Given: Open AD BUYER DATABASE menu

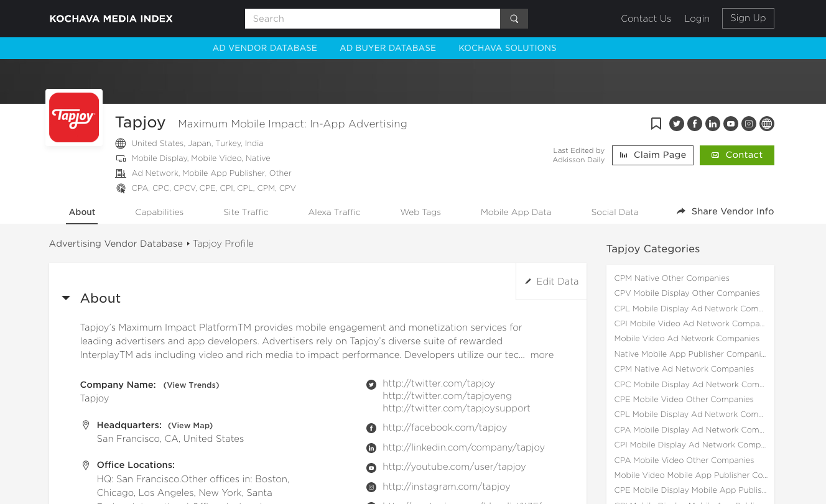Looking at the screenshot, I should tap(387, 48).
